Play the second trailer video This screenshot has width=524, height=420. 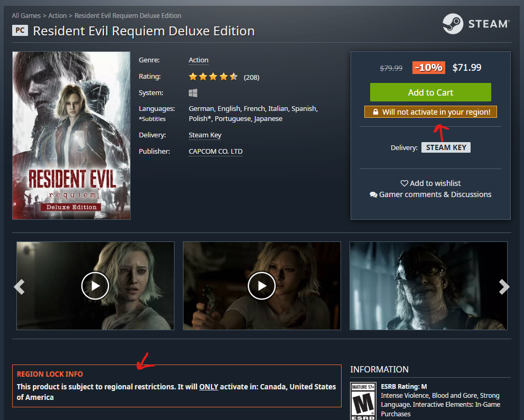[x=262, y=286]
